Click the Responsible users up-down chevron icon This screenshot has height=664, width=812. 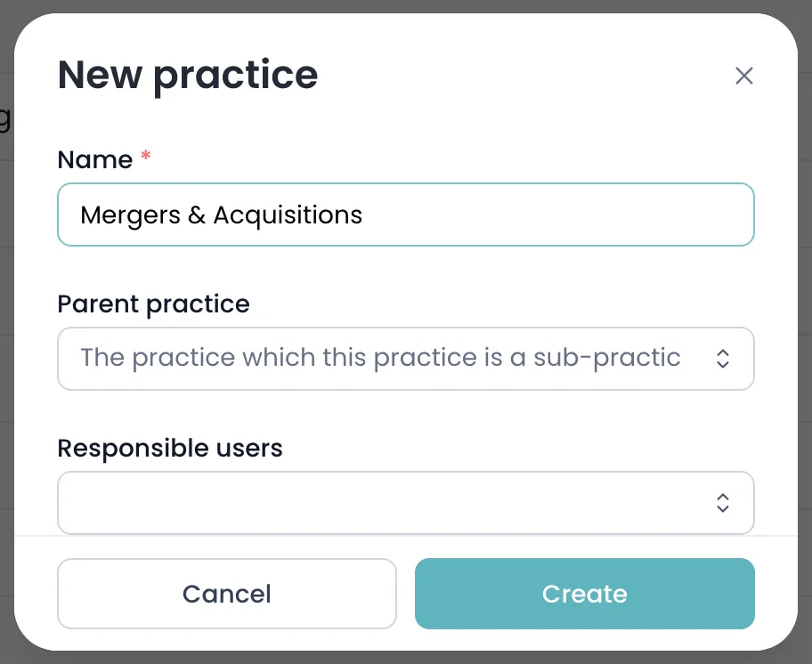723,503
